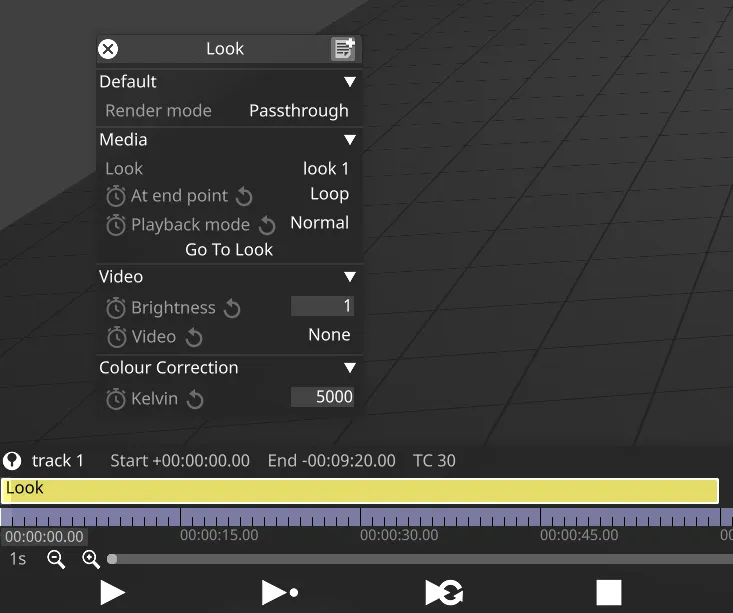The height and width of the screenshot is (613, 733).
Task: Reset Brightness to default
Action: (232, 308)
